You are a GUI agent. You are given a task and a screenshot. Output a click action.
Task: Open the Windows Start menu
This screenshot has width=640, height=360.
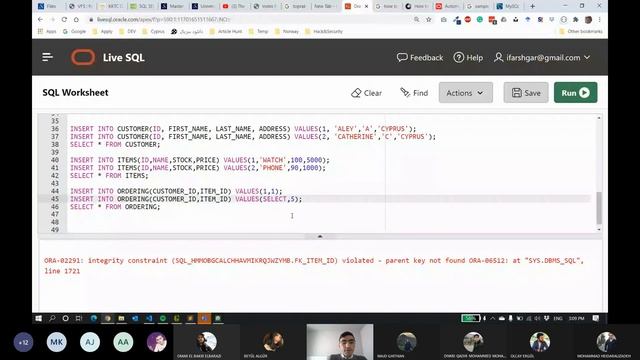(39, 318)
